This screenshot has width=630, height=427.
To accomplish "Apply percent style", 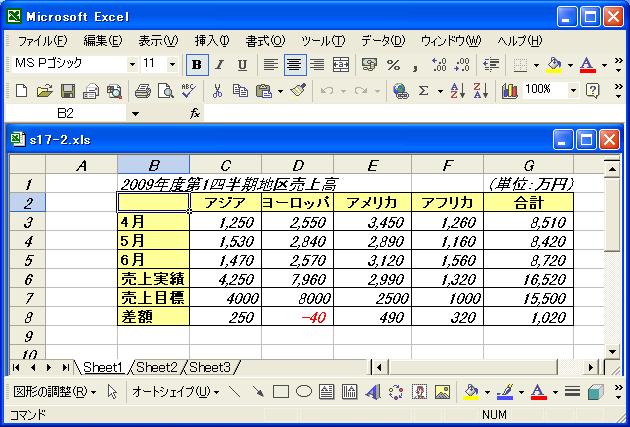I will click(x=393, y=65).
